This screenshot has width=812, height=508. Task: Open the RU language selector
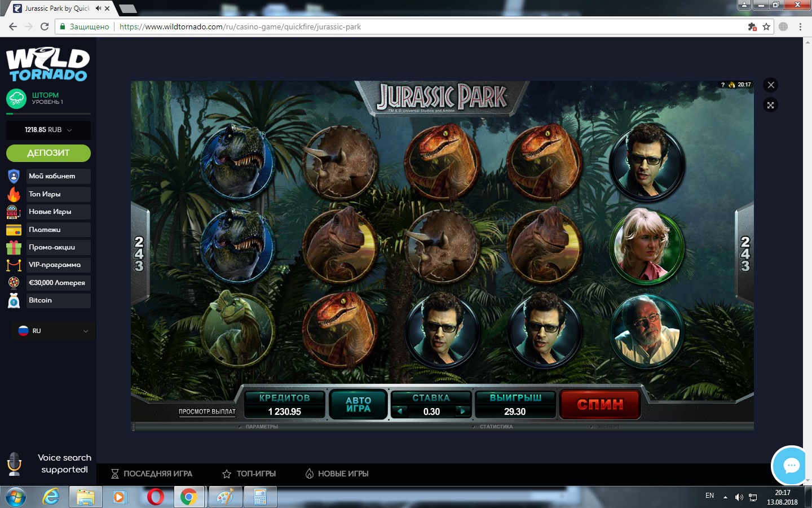click(54, 331)
